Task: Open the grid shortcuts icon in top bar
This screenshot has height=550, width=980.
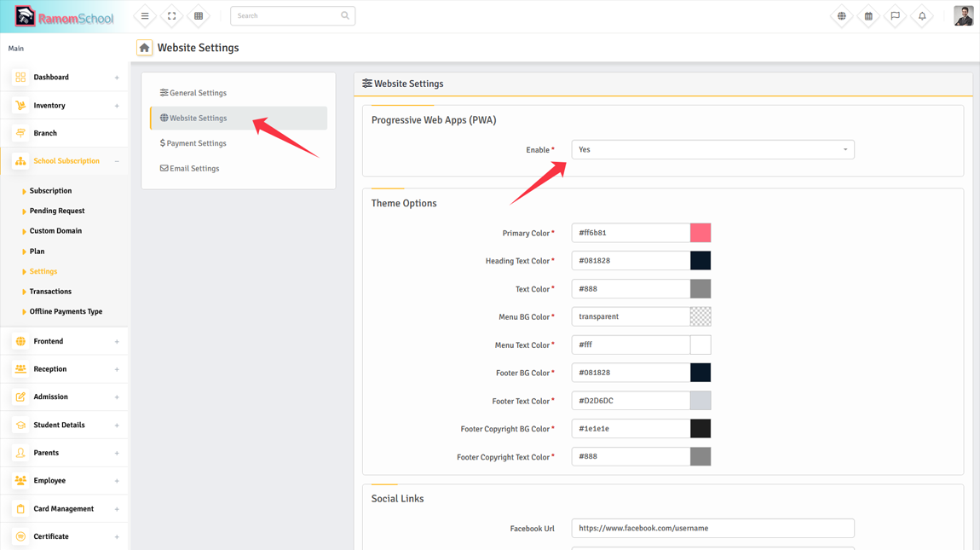Action: pos(199,16)
